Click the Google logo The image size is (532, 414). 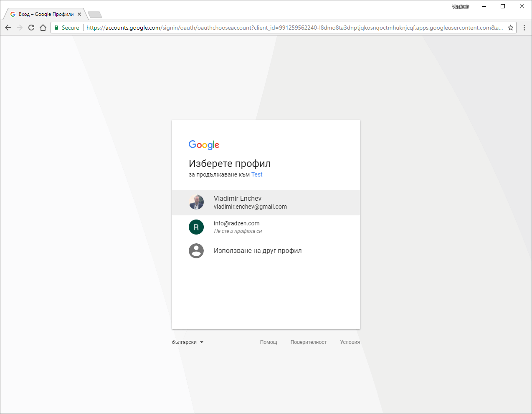(x=204, y=145)
